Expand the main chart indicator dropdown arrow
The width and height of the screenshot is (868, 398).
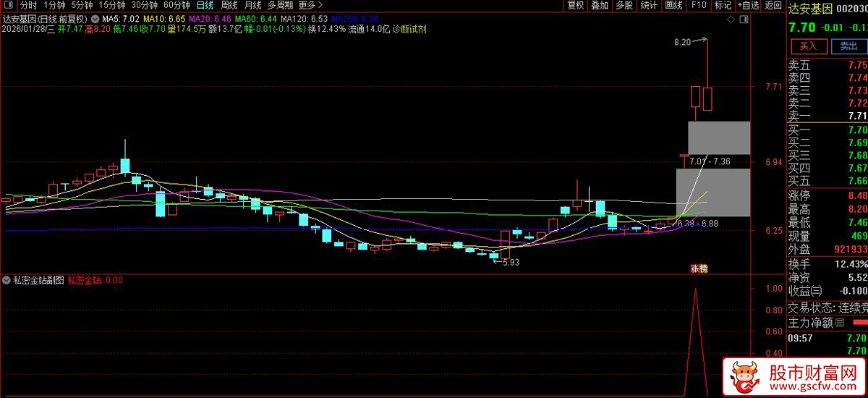(x=95, y=18)
